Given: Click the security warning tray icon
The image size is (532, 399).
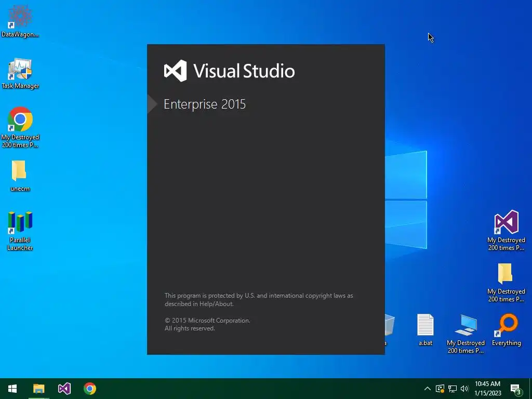Looking at the screenshot, I should coord(440,389).
